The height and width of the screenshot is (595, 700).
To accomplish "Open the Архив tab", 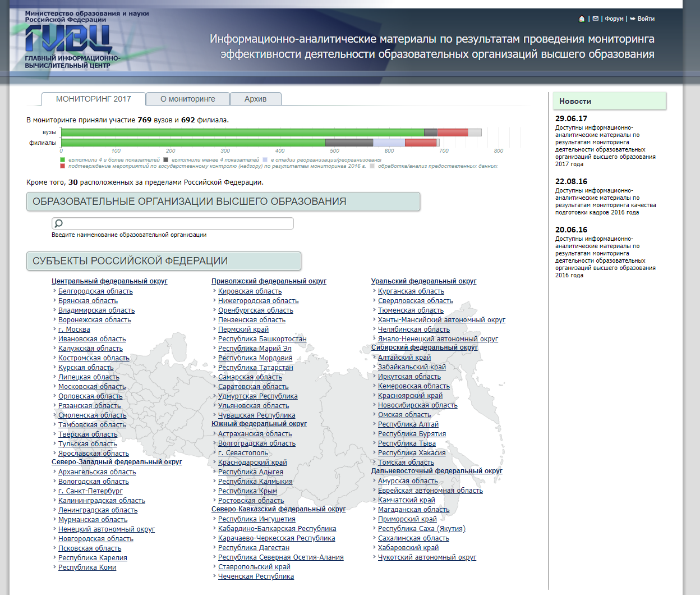I will click(x=255, y=99).
